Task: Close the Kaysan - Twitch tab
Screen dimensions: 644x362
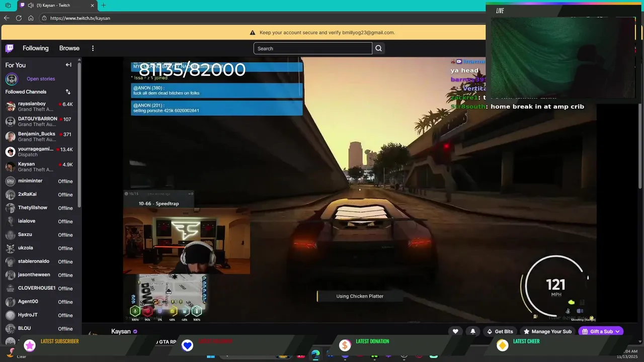Action: point(92,5)
